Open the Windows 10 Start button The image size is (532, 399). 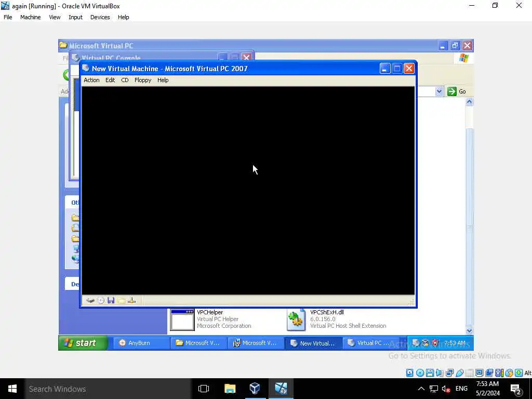click(x=12, y=389)
